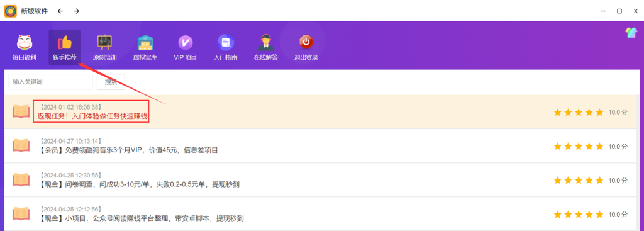Minimize the 新版软件 window
Viewport: 644px width, 231px height.
pos(603,11)
